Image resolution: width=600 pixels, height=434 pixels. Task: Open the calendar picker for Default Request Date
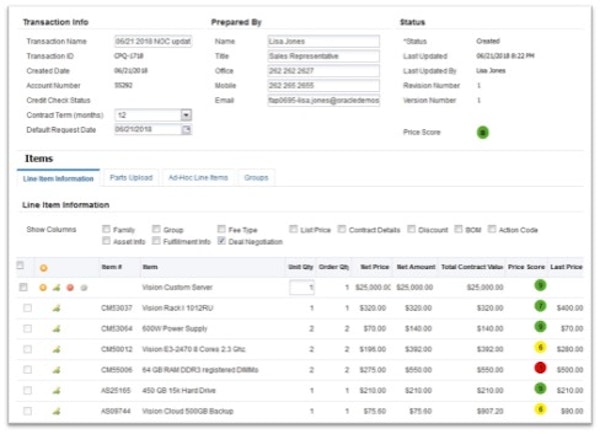pos(186,130)
